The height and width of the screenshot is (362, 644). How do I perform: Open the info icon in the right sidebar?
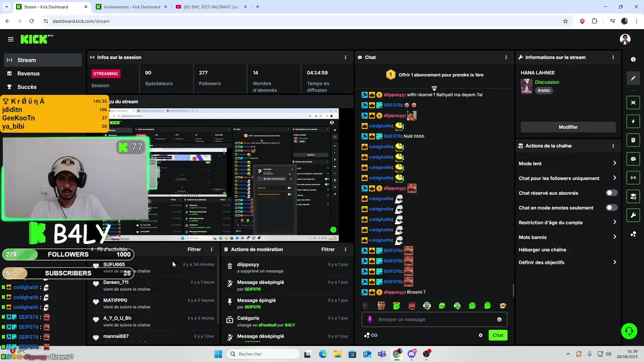[633, 59]
